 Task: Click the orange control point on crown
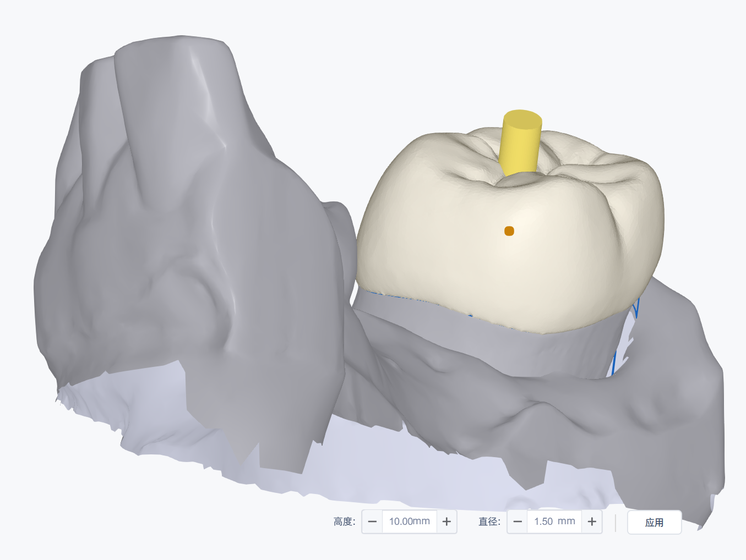(x=509, y=231)
